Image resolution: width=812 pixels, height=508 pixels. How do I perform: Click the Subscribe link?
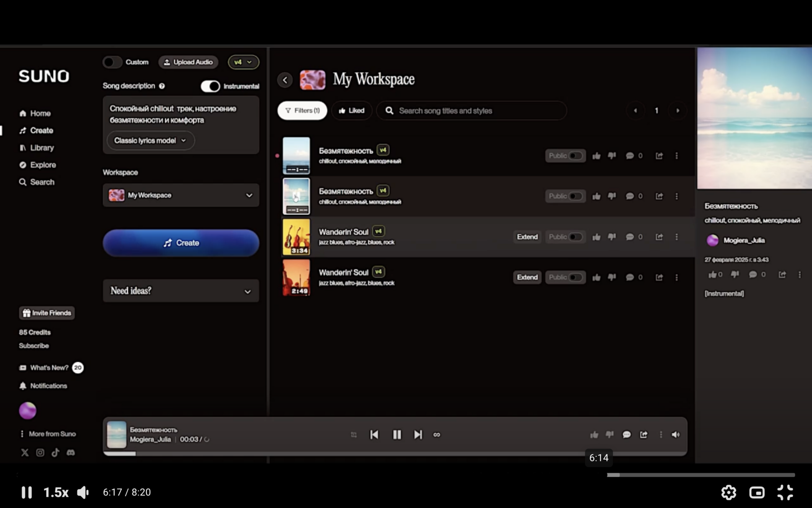[34, 346]
